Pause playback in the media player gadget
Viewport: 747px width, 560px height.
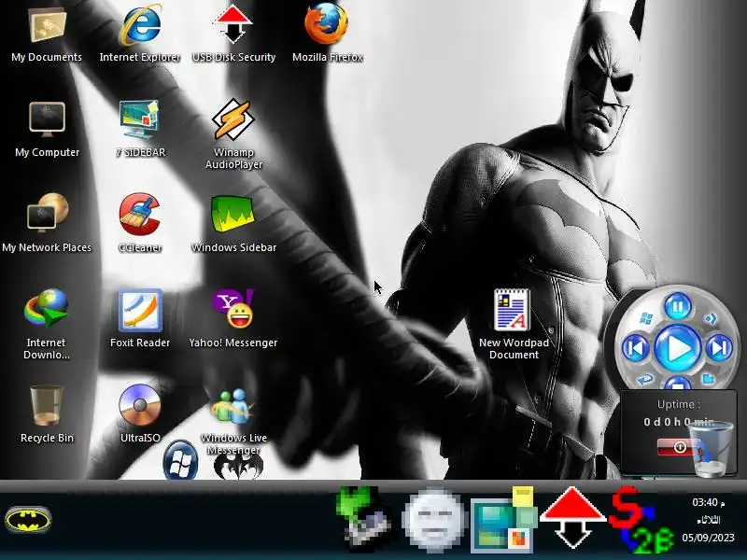(x=678, y=306)
